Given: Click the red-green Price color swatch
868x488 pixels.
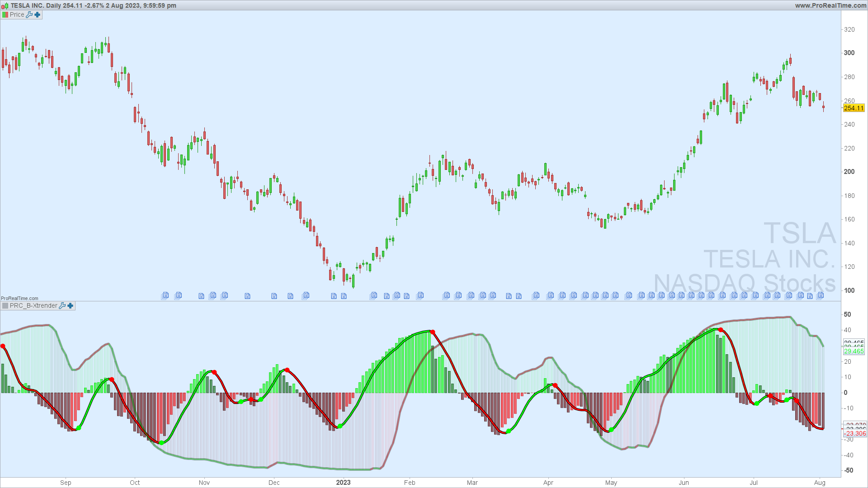Looking at the screenshot, I should click(5, 14).
